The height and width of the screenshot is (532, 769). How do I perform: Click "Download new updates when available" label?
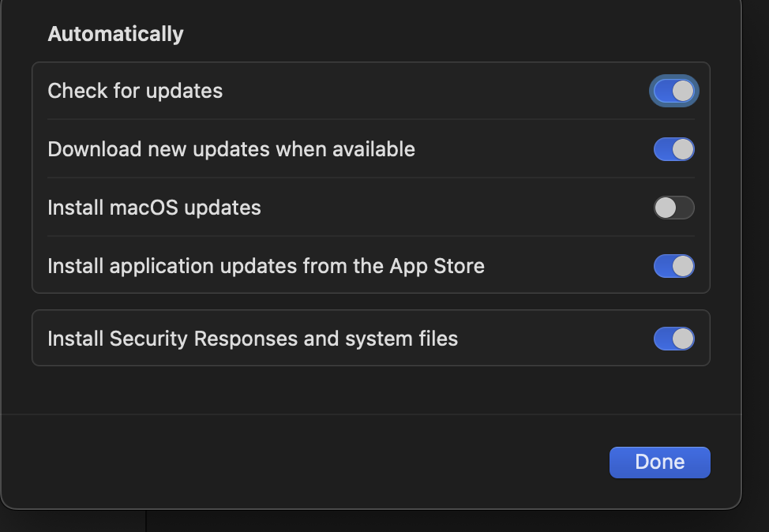click(231, 149)
